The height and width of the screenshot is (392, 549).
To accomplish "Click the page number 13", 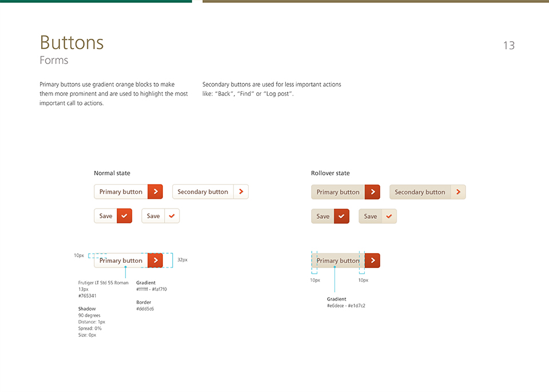I will pos(508,46).
